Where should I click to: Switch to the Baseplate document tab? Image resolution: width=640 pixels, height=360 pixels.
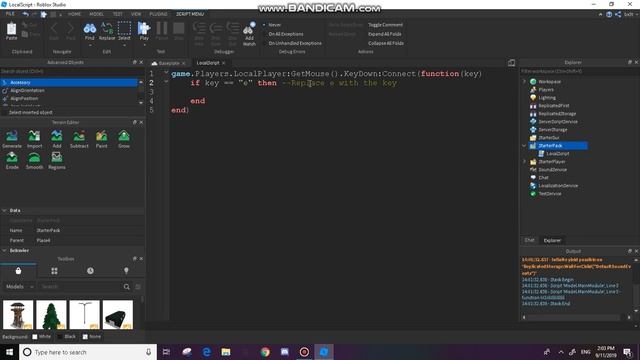169,63
